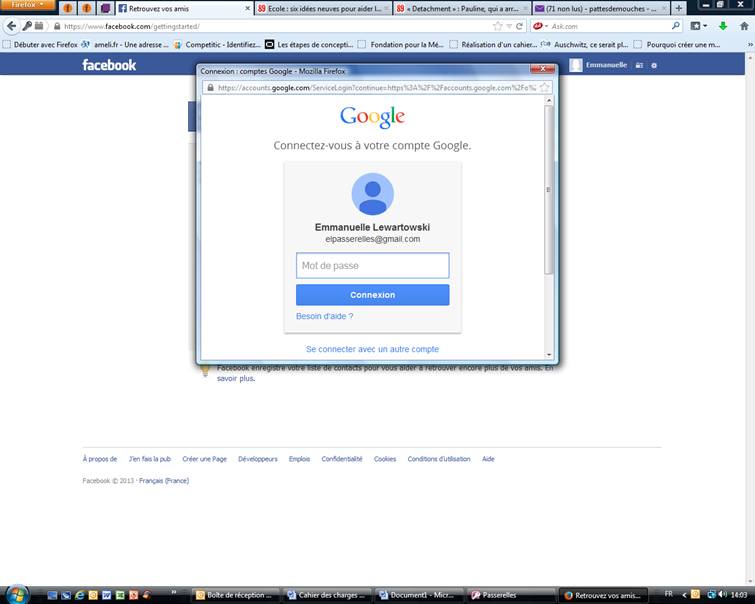Launch Internet Explorer from quick launch
The image size is (755, 604).
point(79,595)
